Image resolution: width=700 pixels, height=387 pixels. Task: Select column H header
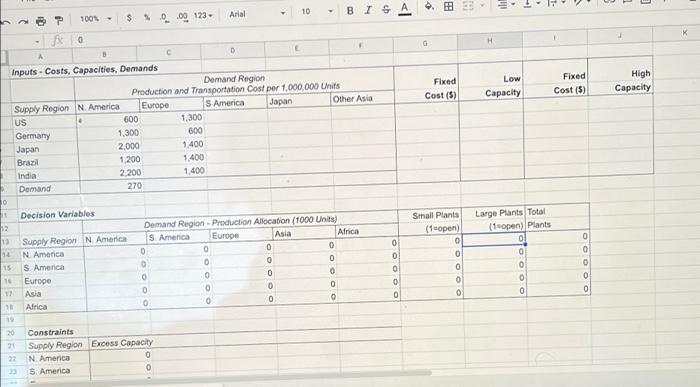pyautogui.click(x=490, y=41)
